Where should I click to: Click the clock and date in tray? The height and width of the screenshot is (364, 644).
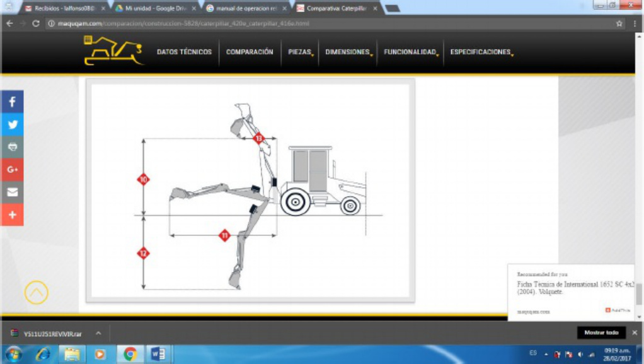(617, 355)
